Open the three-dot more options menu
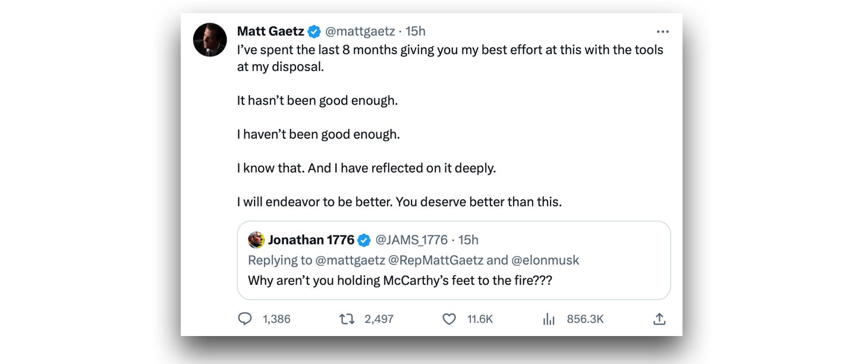868x364 pixels. click(x=662, y=32)
